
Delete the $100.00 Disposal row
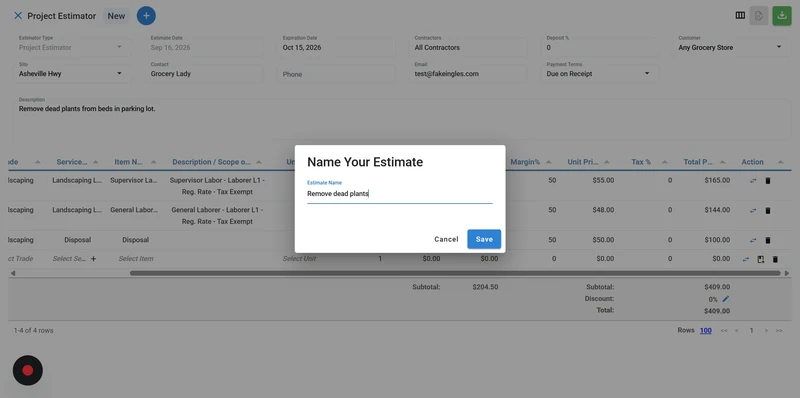coord(768,240)
